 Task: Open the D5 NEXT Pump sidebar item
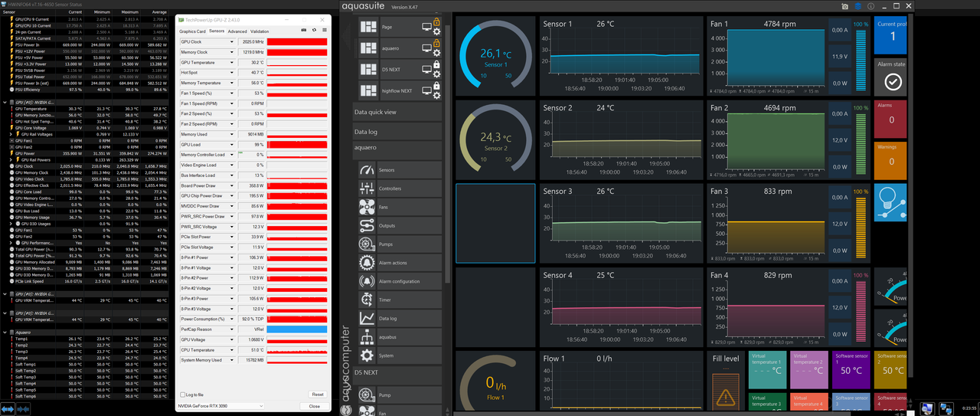point(400,395)
